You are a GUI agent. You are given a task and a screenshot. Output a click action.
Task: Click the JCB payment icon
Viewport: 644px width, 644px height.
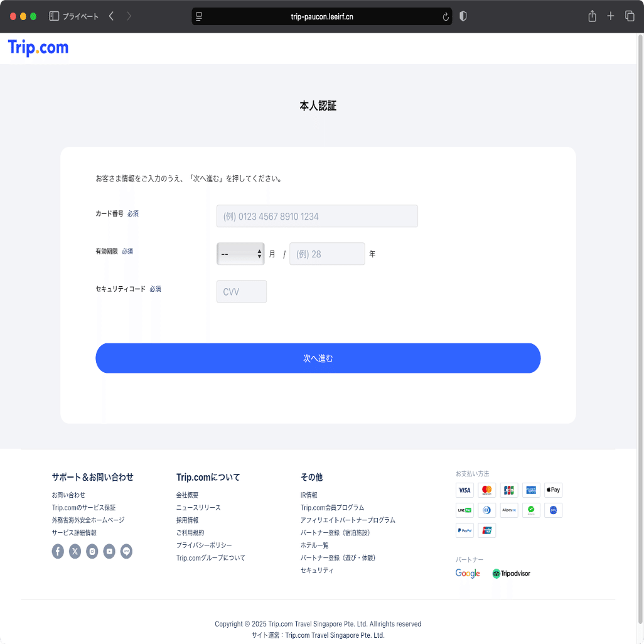pyautogui.click(x=509, y=490)
